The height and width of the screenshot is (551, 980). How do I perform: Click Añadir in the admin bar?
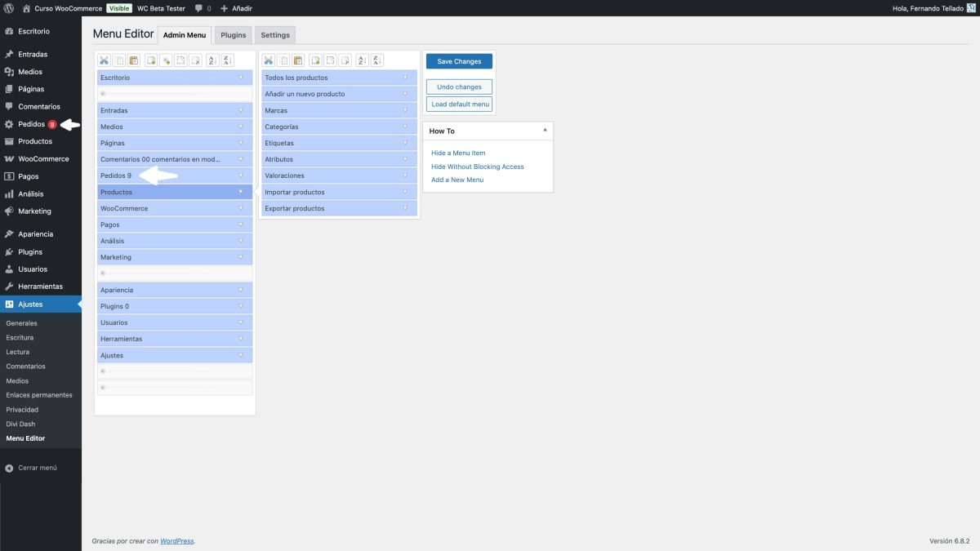[x=236, y=8]
